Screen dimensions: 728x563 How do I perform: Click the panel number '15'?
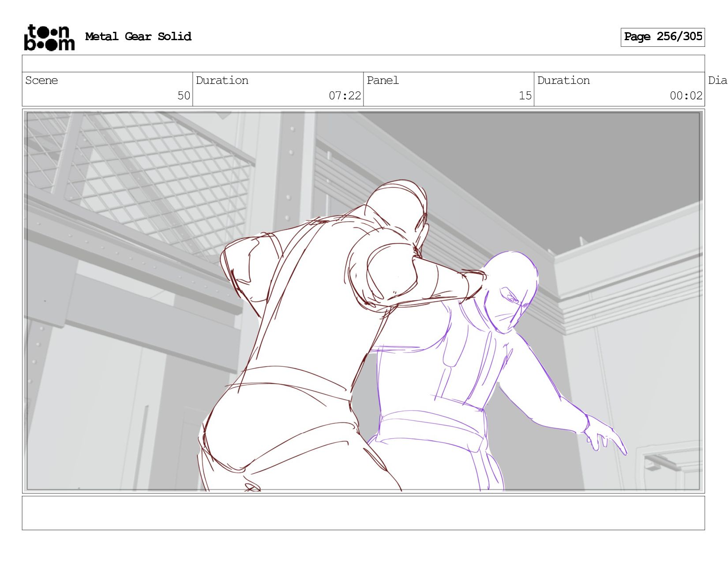pyautogui.click(x=525, y=96)
